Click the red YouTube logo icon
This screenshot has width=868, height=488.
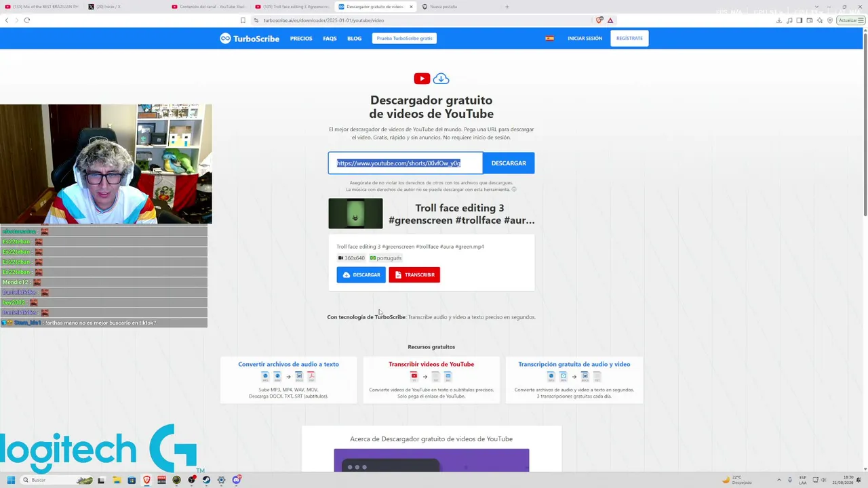point(422,79)
